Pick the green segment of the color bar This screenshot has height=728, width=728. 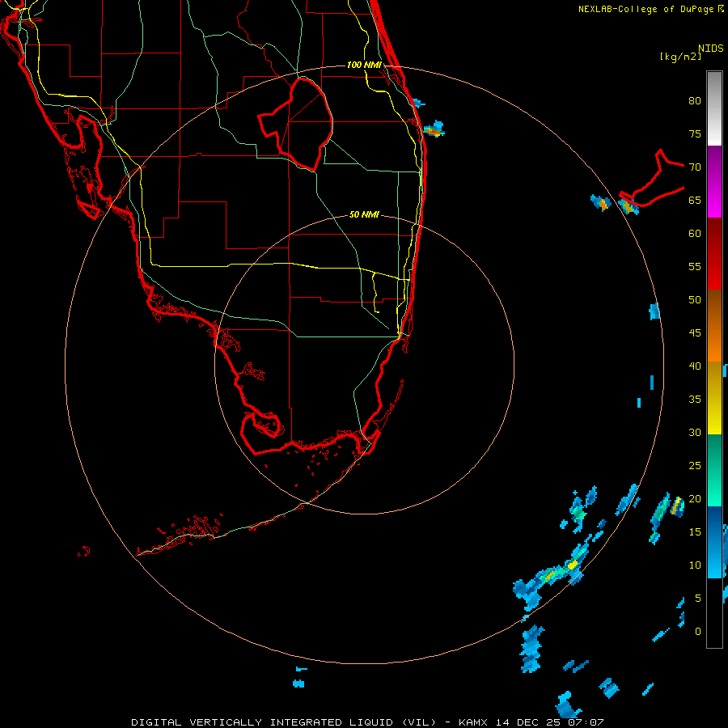[714, 470]
